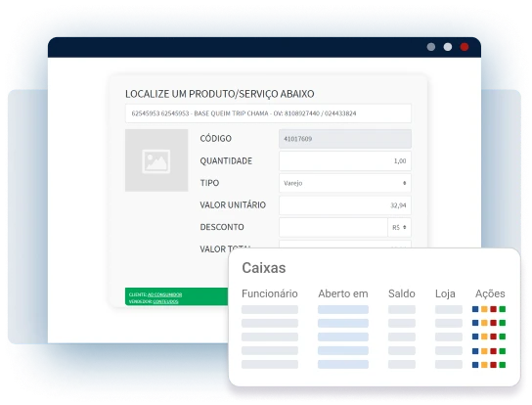Click the Quantidade input field
The width and height of the screenshot is (532, 405).
pos(345,160)
